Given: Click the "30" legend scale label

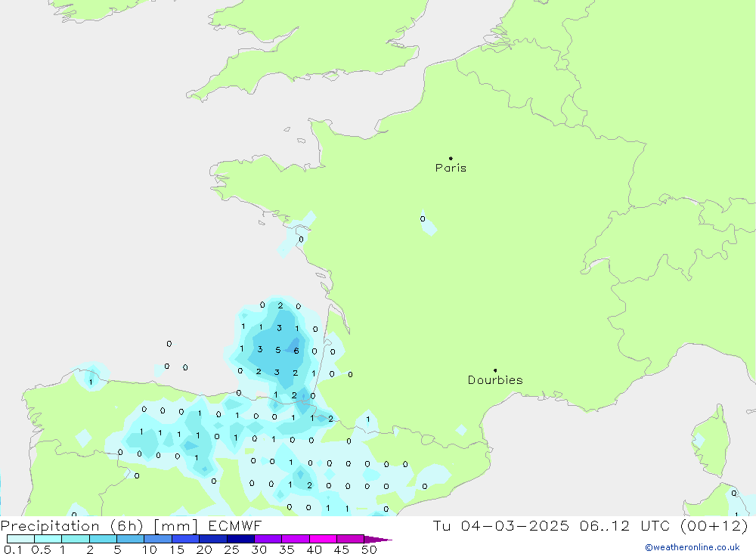Looking at the screenshot, I should (259, 549).
